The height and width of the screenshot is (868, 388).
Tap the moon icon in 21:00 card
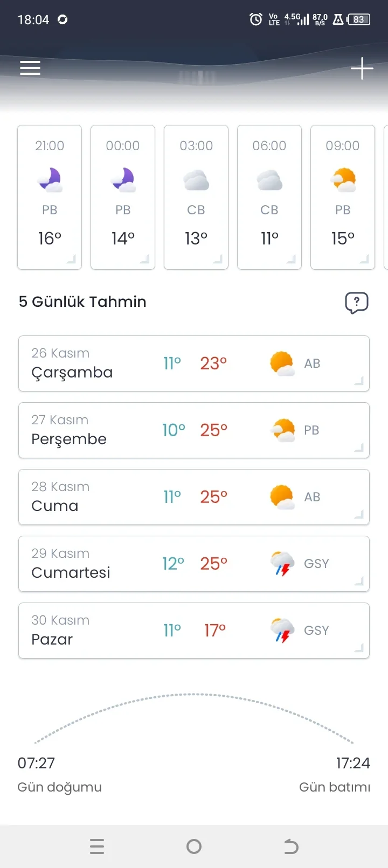pyautogui.click(x=50, y=180)
